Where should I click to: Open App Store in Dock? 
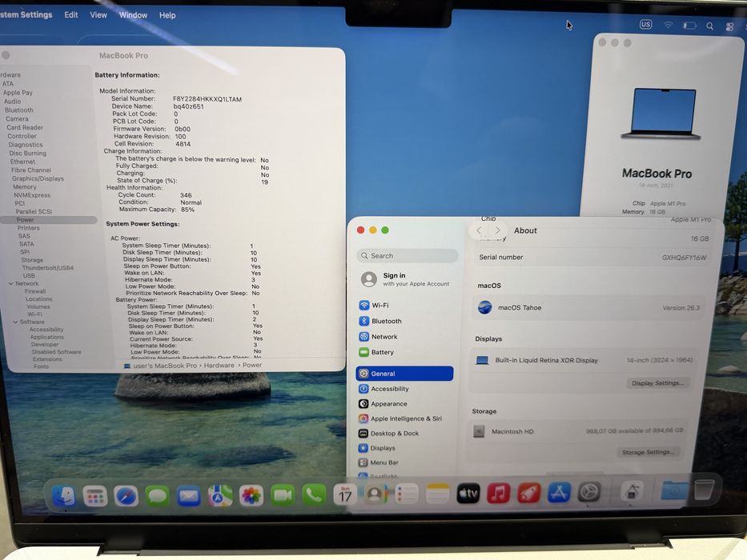(559, 492)
